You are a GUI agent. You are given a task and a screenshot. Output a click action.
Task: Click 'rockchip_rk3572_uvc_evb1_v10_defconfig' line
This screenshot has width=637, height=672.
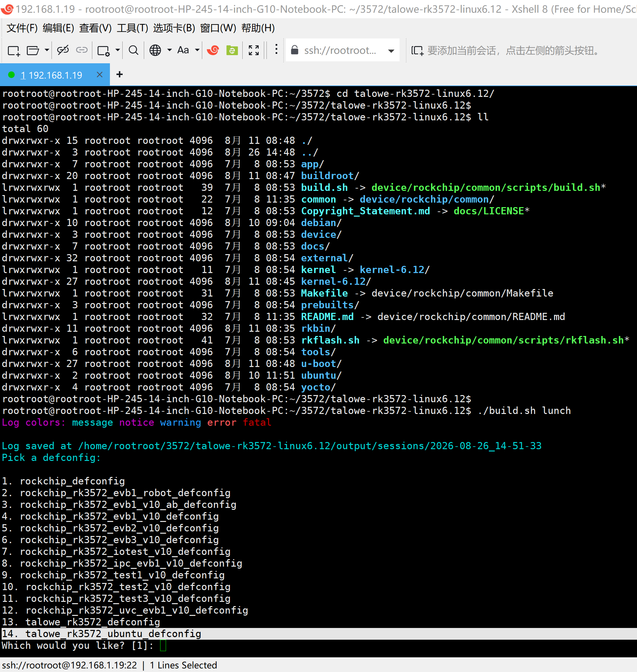[137, 610]
